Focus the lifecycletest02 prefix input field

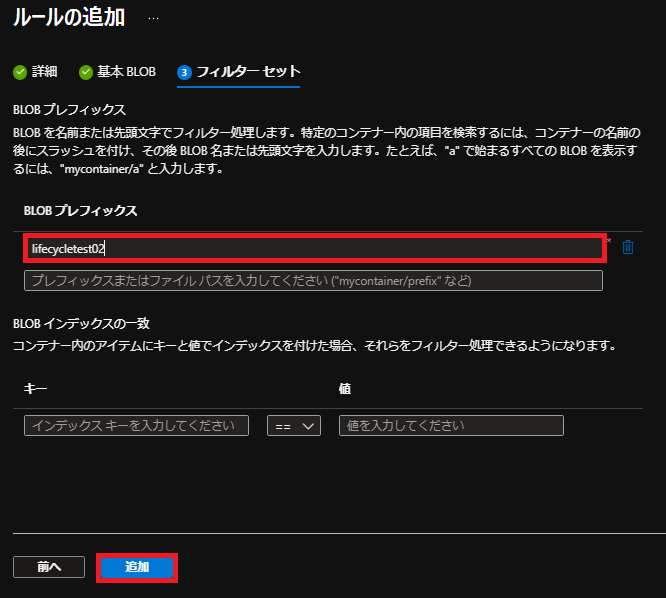point(315,248)
